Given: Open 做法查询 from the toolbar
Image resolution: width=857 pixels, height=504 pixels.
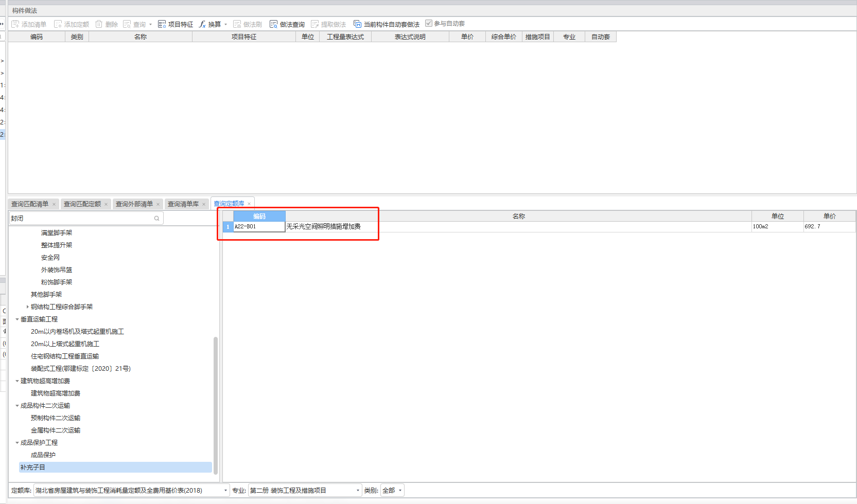Looking at the screenshot, I should (287, 24).
